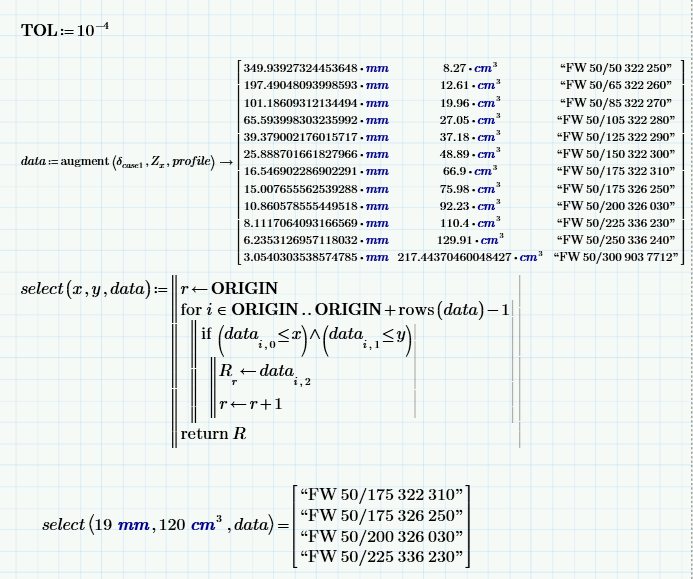
Task: Click the 3.0540303538574785 mm cell
Action: pyautogui.click(x=316, y=257)
